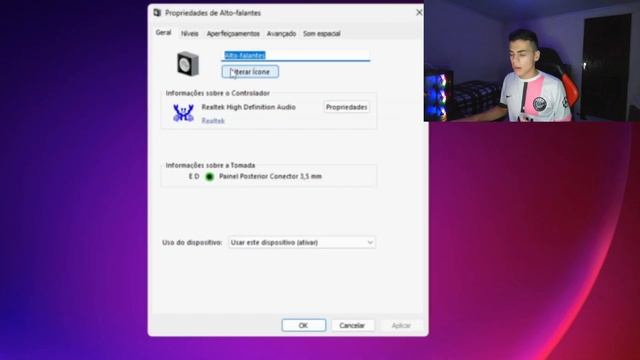Screen dimensions: 640x360
Task: Click the speaker device icon
Action: pyautogui.click(x=188, y=64)
